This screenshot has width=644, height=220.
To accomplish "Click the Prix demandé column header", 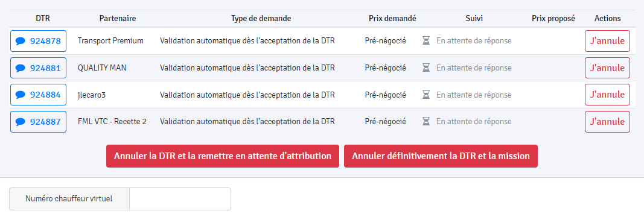I will tap(393, 19).
